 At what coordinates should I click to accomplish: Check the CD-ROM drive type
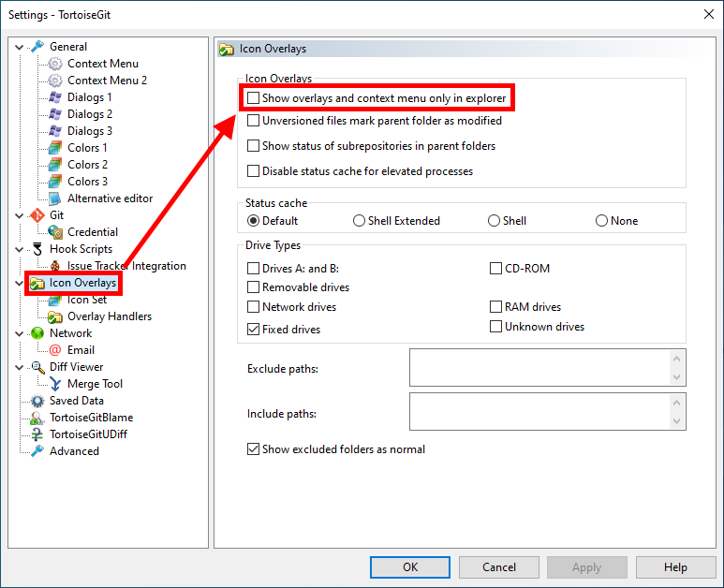click(x=495, y=268)
